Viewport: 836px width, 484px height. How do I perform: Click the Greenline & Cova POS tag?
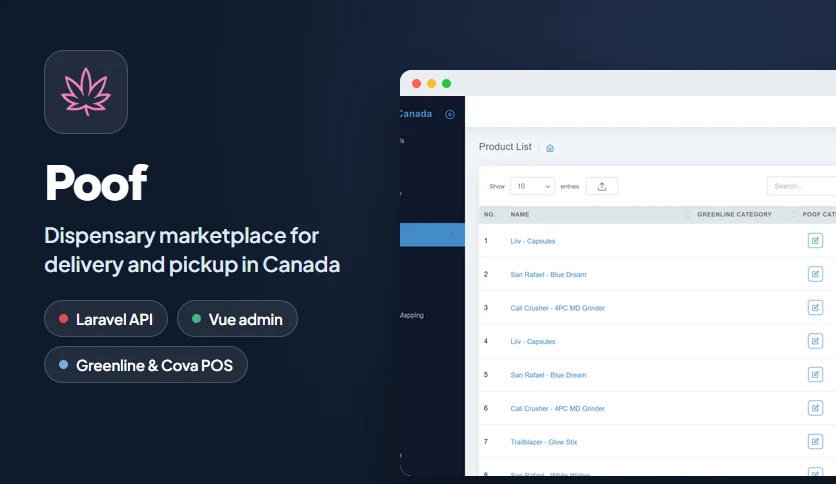(x=146, y=365)
